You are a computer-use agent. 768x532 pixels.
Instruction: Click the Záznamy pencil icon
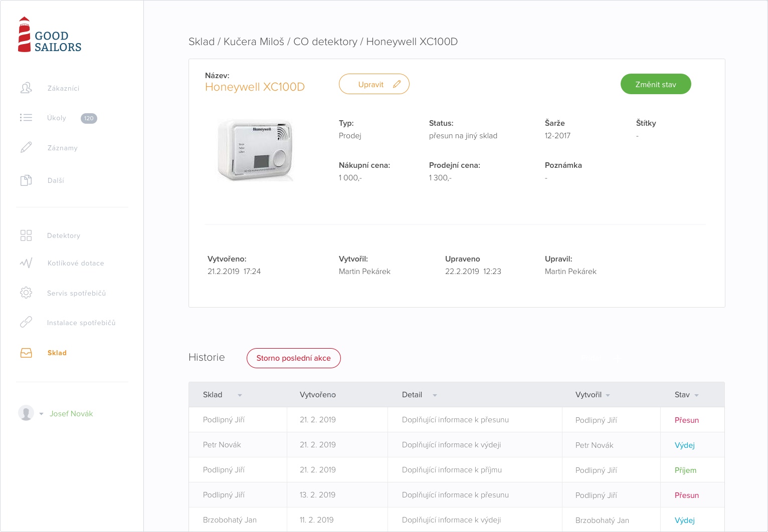click(26, 147)
